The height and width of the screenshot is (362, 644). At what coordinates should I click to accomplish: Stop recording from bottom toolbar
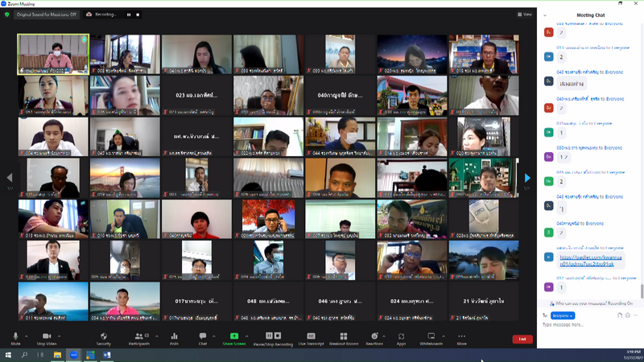pos(278,335)
